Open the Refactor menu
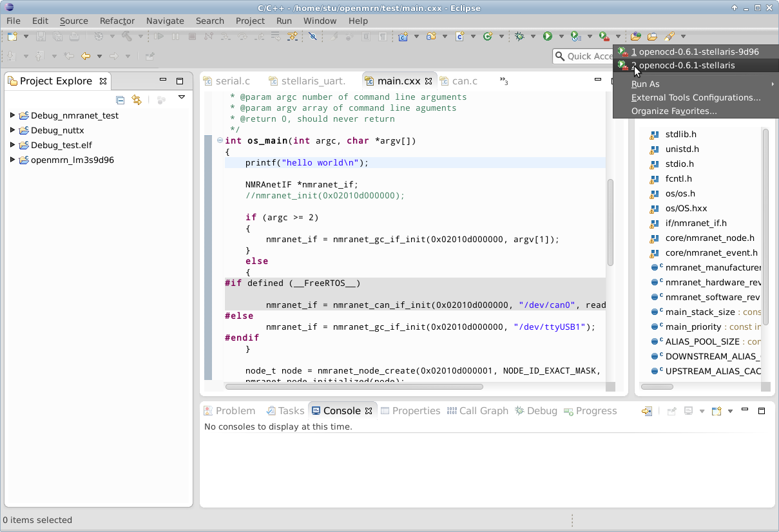This screenshot has width=779, height=532. coord(117,21)
